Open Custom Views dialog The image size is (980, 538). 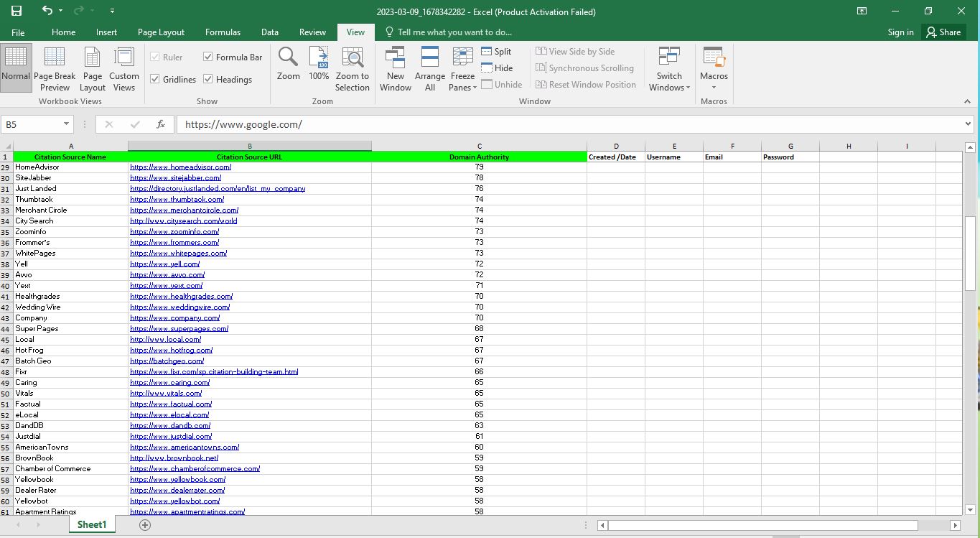(124, 68)
